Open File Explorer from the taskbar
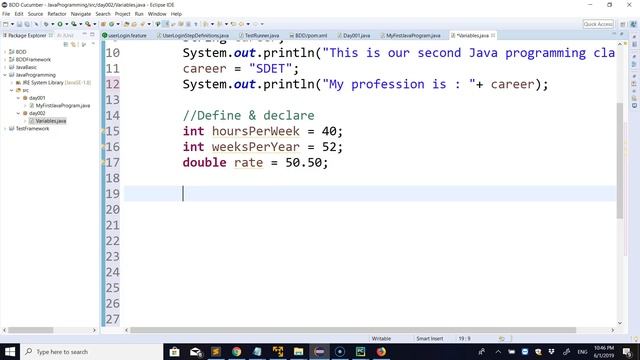 (x=298, y=351)
